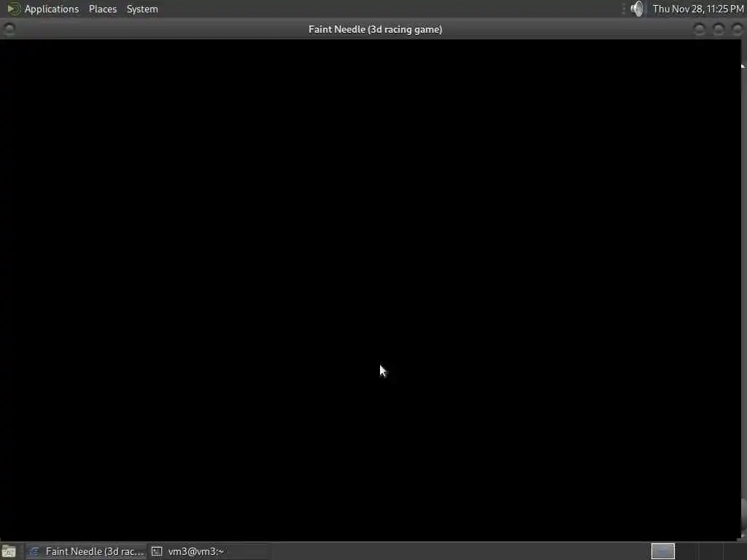The width and height of the screenshot is (747, 560).
Task: Close the Faint Needle window
Action: 737,29
